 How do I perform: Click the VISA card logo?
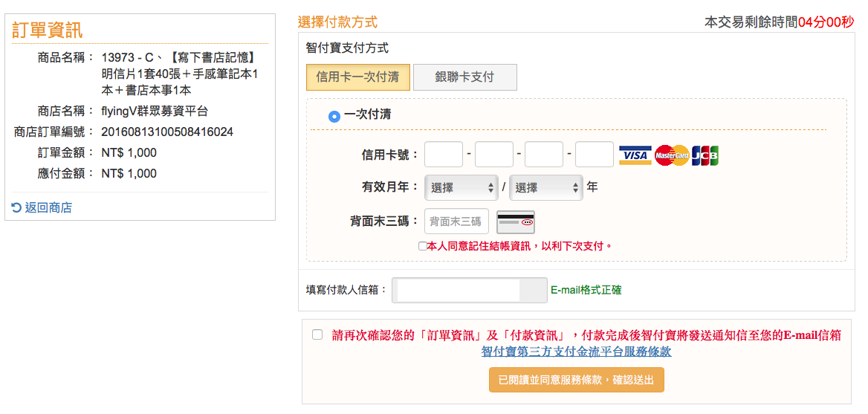[635, 155]
